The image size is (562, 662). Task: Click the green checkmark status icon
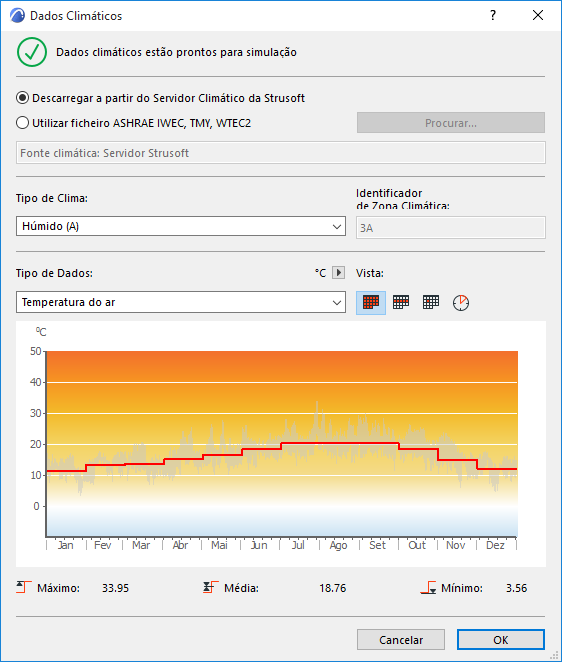point(32,52)
